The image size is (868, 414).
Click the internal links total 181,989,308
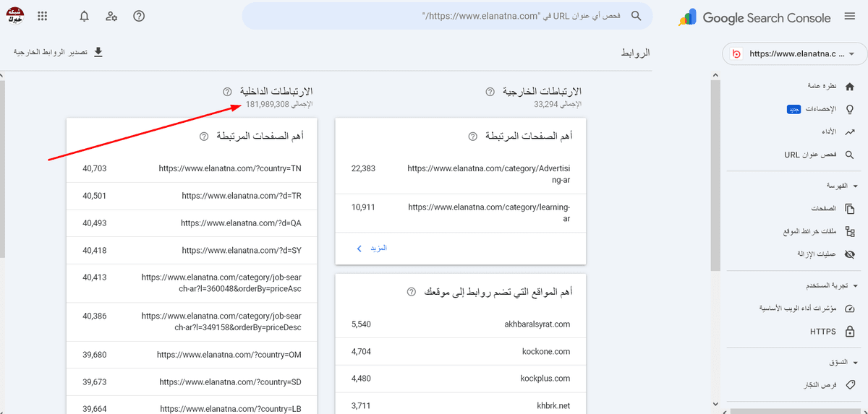(267, 105)
